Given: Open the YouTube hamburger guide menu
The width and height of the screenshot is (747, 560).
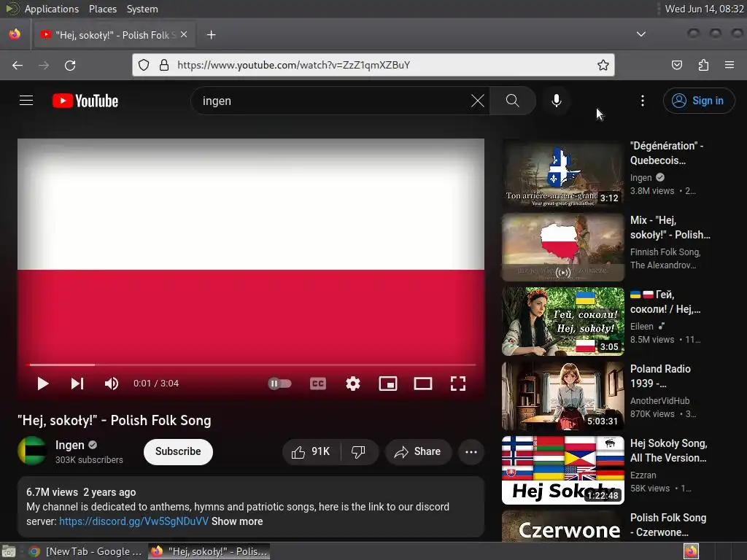Looking at the screenshot, I should pos(26,101).
